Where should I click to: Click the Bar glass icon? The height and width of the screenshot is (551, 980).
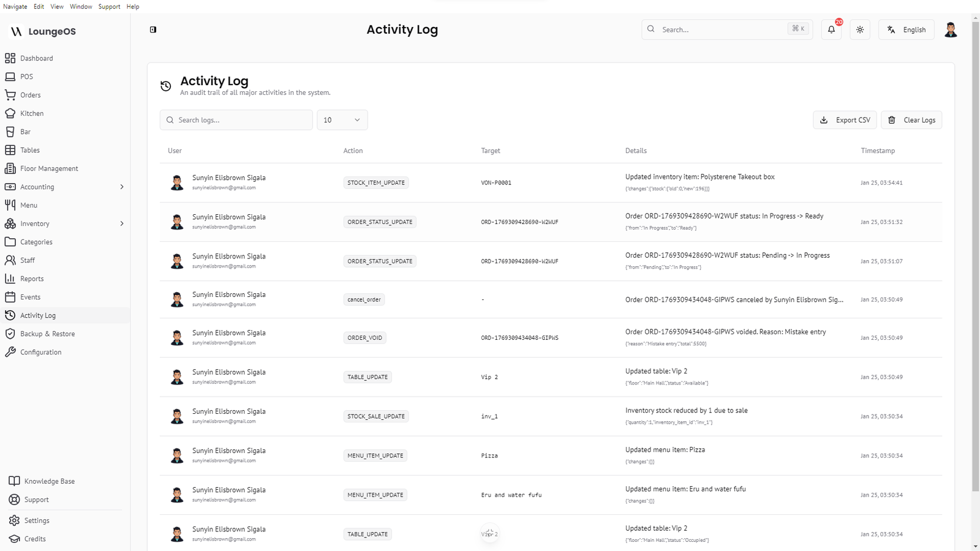point(10,132)
